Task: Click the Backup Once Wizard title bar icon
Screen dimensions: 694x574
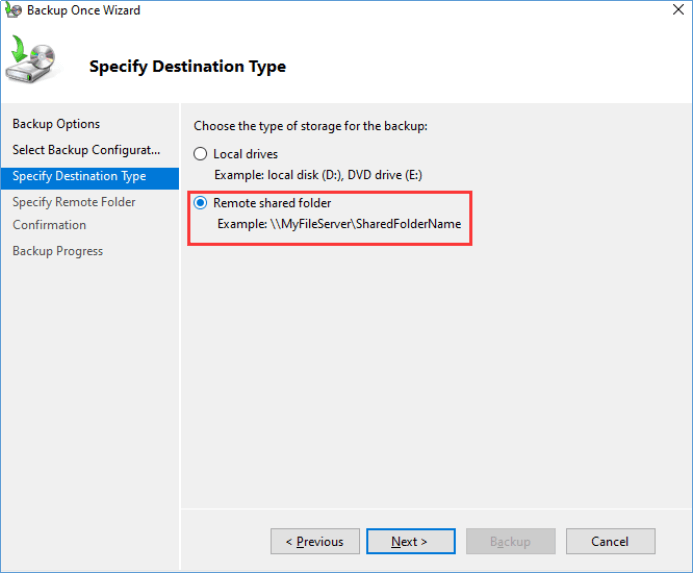Action: coord(14,11)
